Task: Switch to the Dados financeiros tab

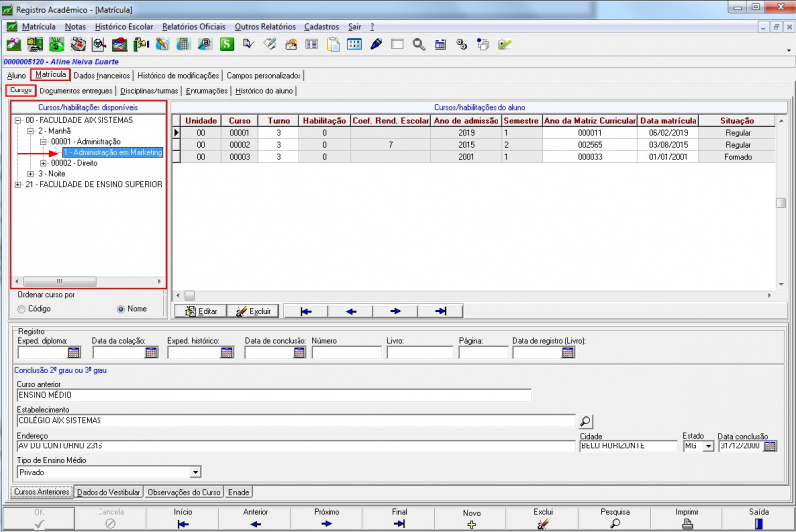Action: pyautogui.click(x=101, y=75)
